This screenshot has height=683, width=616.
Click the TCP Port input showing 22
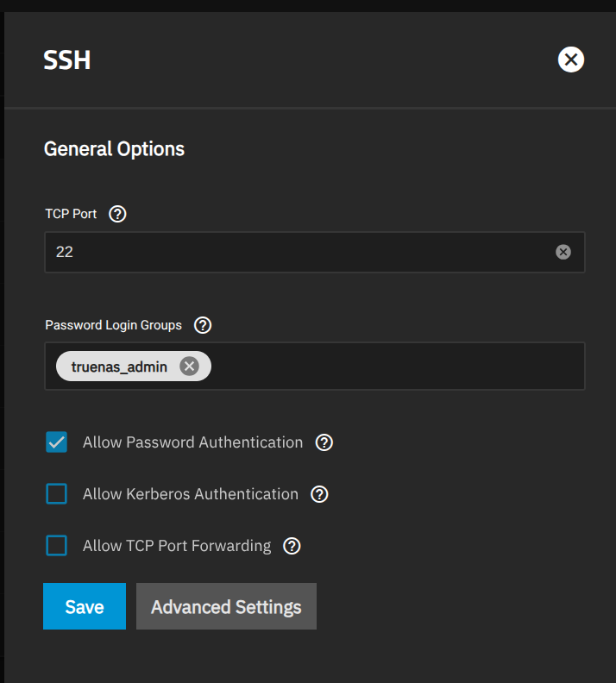coord(293,252)
